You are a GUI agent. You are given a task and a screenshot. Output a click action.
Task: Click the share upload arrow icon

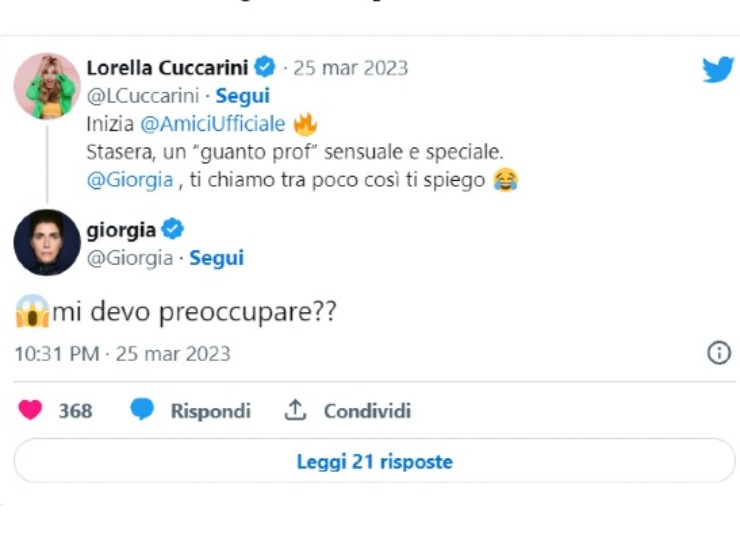[295, 410]
